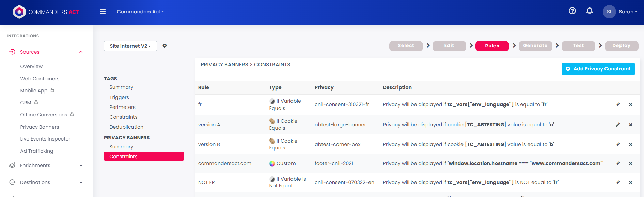Open the Site internet V2 dropdown
Image resolution: width=644 pixels, height=197 pixels.
130,46
